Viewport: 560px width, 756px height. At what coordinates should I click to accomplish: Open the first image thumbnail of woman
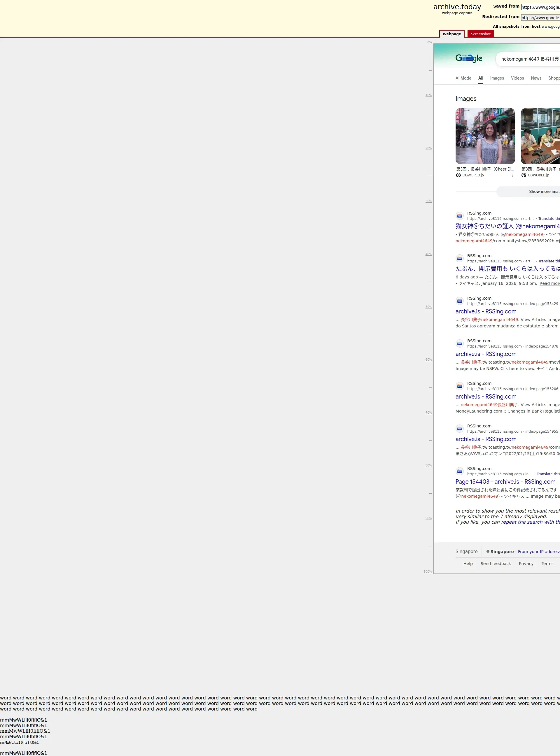[485, 136]
